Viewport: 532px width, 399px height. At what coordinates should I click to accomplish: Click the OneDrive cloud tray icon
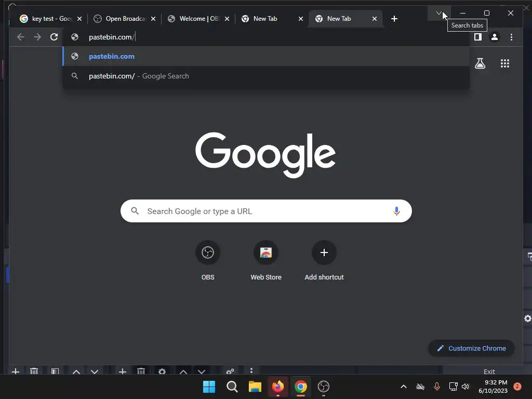[420, 387]
